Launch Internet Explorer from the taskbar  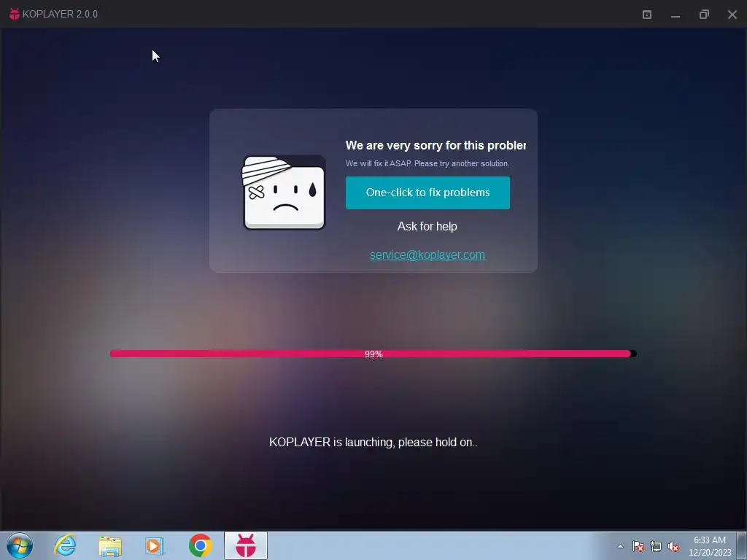(65, 545)
